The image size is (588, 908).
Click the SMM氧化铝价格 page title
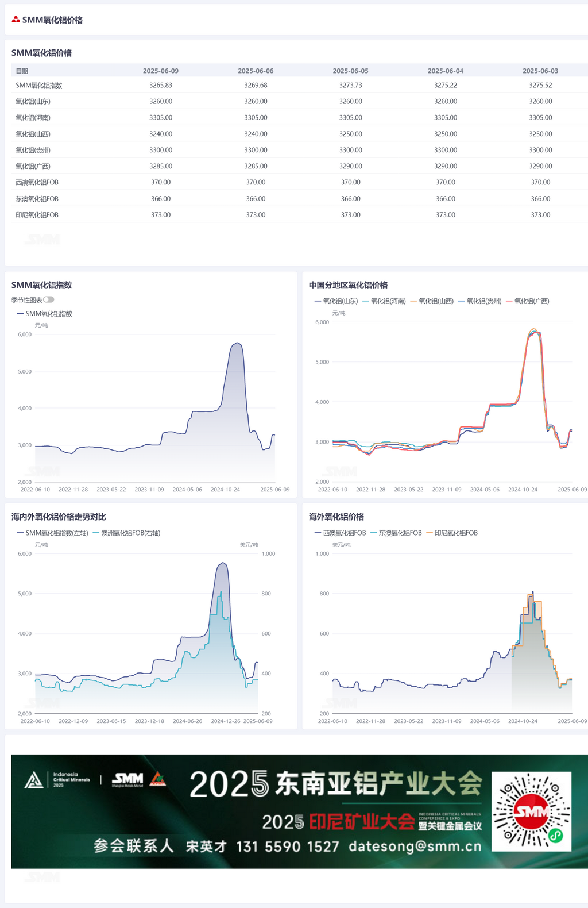coord(52,20)
